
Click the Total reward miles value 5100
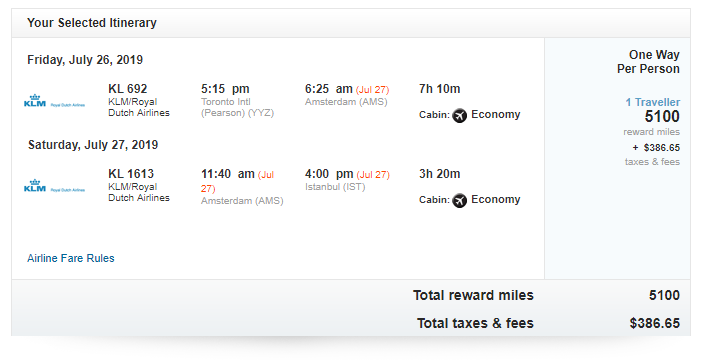664,295
